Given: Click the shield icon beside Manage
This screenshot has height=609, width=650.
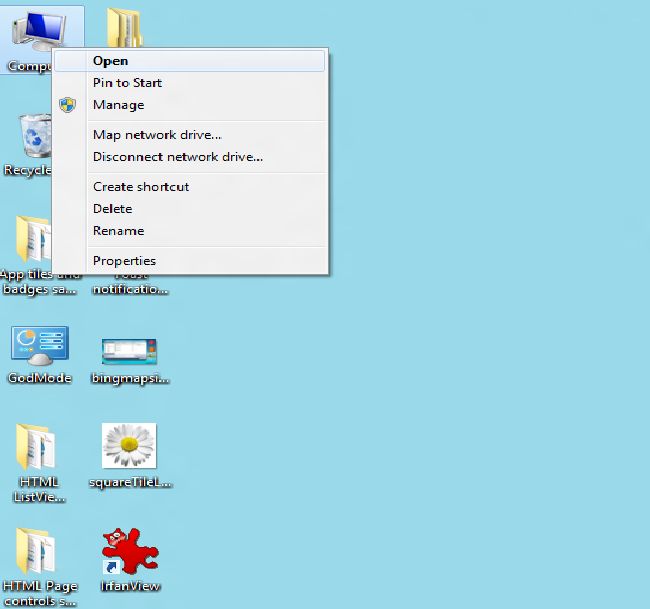Looking at the screenshot, I should pos(67,105).
